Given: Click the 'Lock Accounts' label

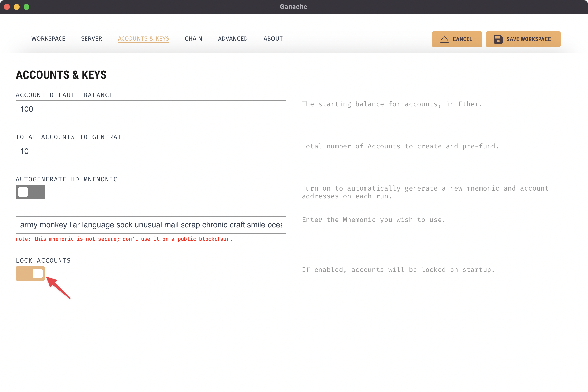Looking at the screenshot, I should [43, 261].
